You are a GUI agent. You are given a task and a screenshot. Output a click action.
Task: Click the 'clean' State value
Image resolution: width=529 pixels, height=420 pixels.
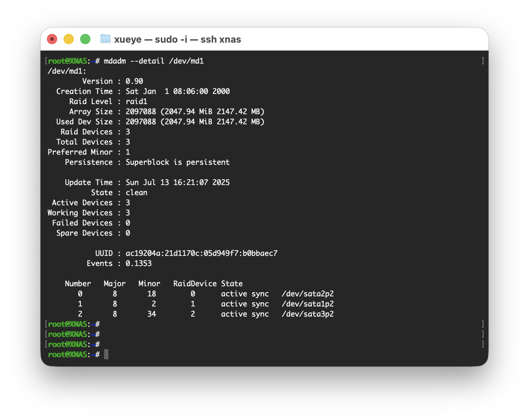[136, 193]
